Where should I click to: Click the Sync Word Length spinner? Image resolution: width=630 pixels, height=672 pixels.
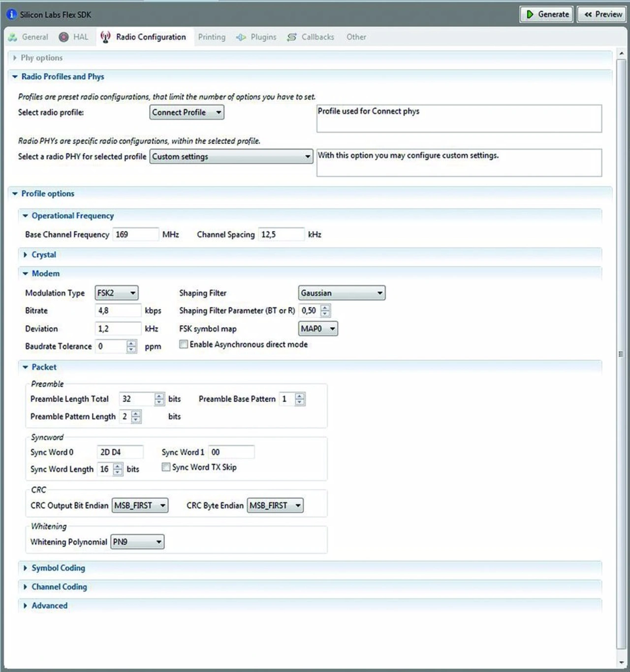point(118,469)
